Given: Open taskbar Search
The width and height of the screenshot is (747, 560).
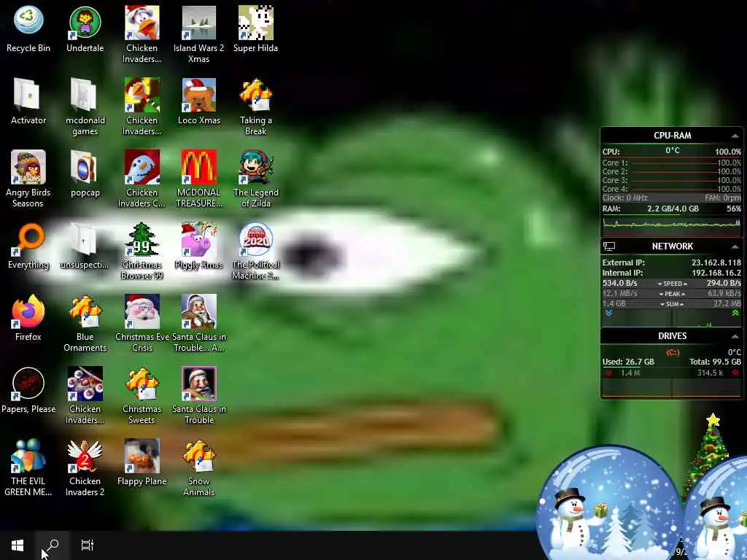Looking at the screenshot, I should pyautogui.click(x=53, y=545).
